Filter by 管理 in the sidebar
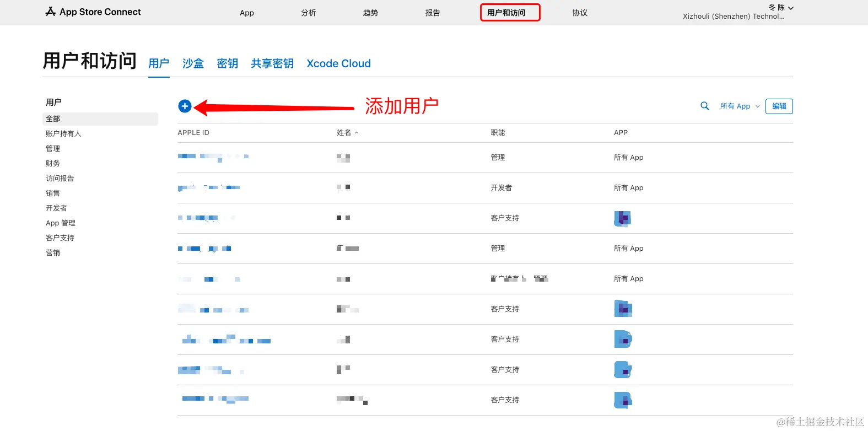 click(x=53, y=149)
